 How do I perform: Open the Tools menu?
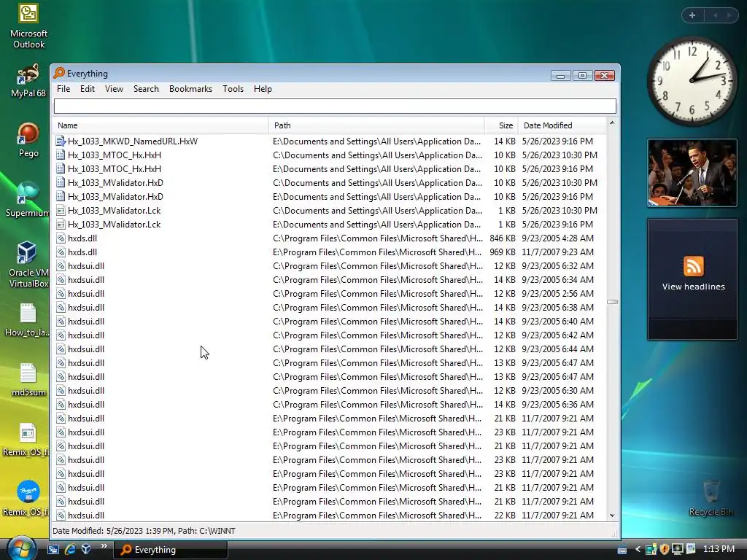click(x=233, y=89)
